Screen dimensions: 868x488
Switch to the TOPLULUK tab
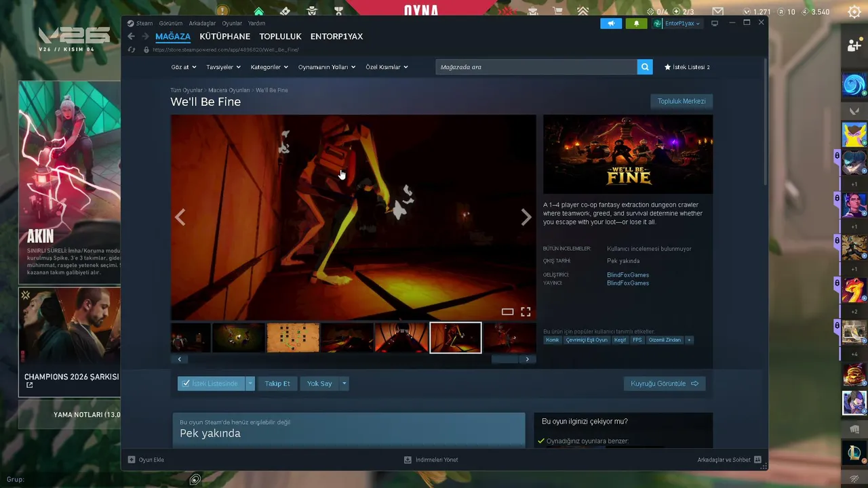point(280,37)
